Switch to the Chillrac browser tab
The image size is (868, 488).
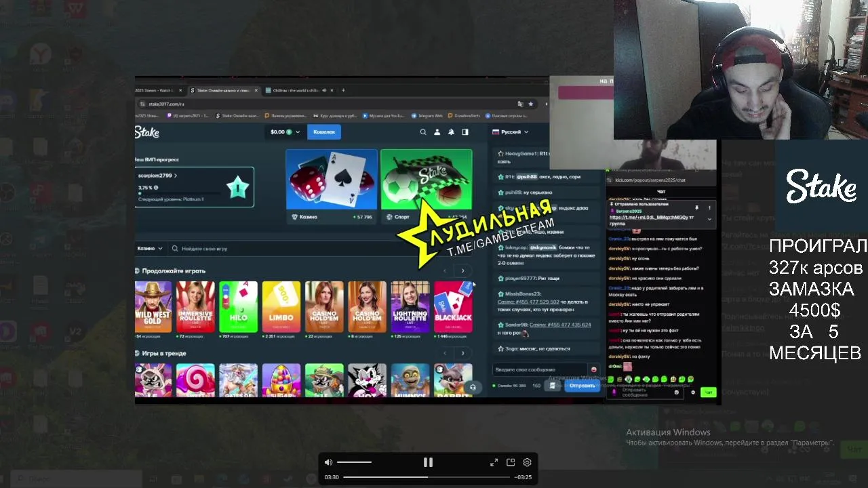(295, 90)
